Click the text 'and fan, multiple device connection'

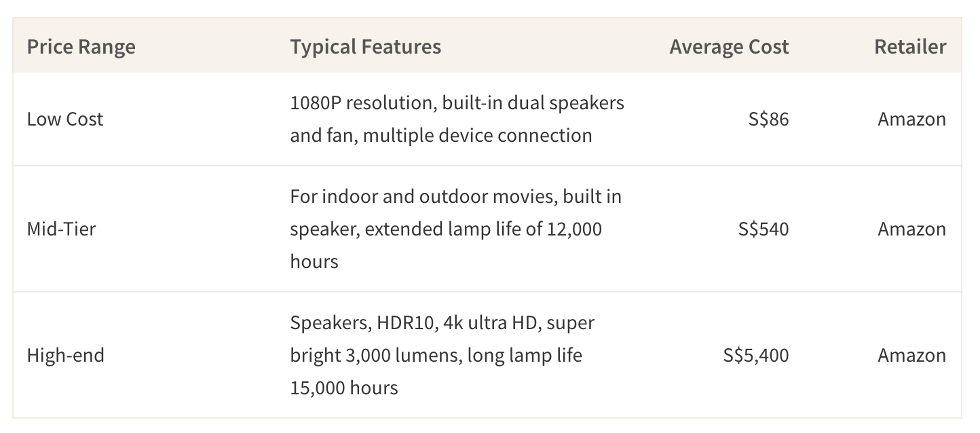[x=441, y=135]
